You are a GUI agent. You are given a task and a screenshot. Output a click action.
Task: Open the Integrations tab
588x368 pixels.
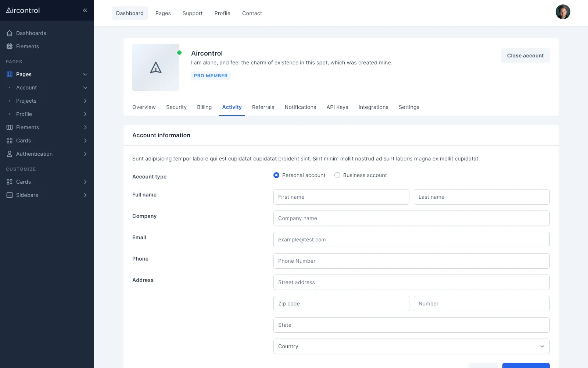[373, 107]
